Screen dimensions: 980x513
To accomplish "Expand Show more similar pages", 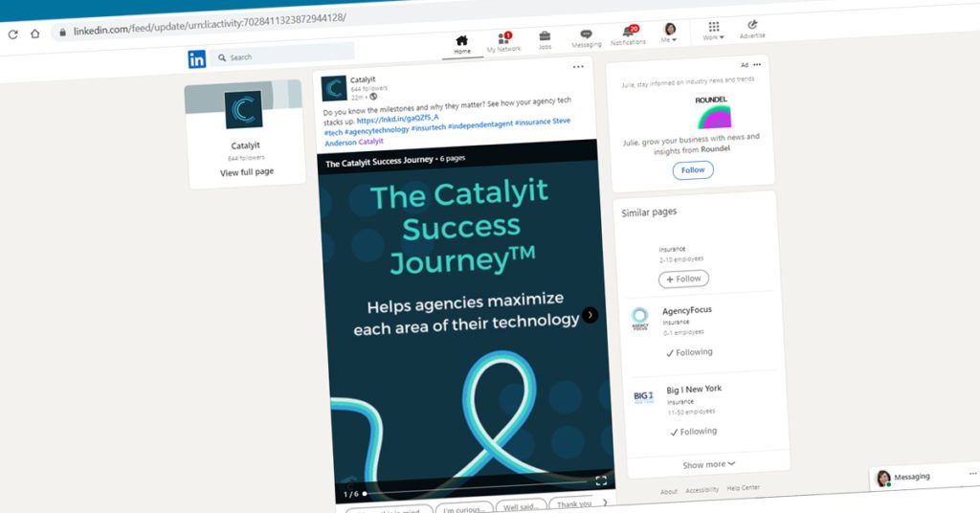I will [709, 464].
